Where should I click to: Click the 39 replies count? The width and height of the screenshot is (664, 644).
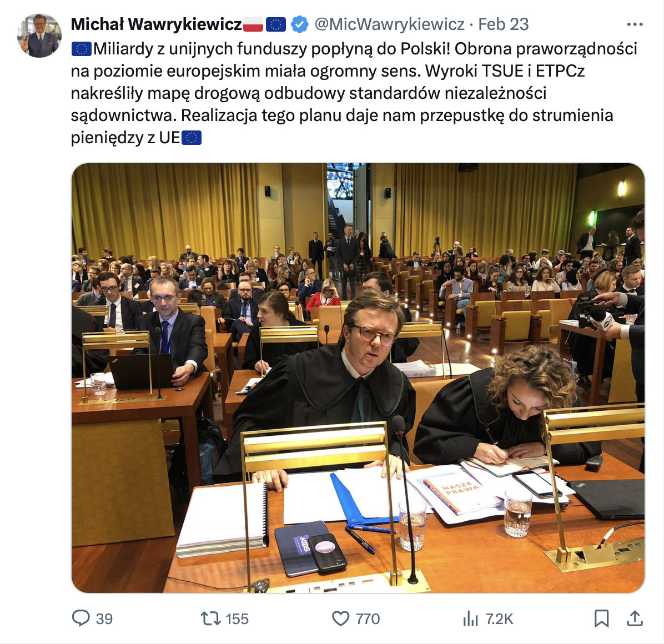[104, 619]
